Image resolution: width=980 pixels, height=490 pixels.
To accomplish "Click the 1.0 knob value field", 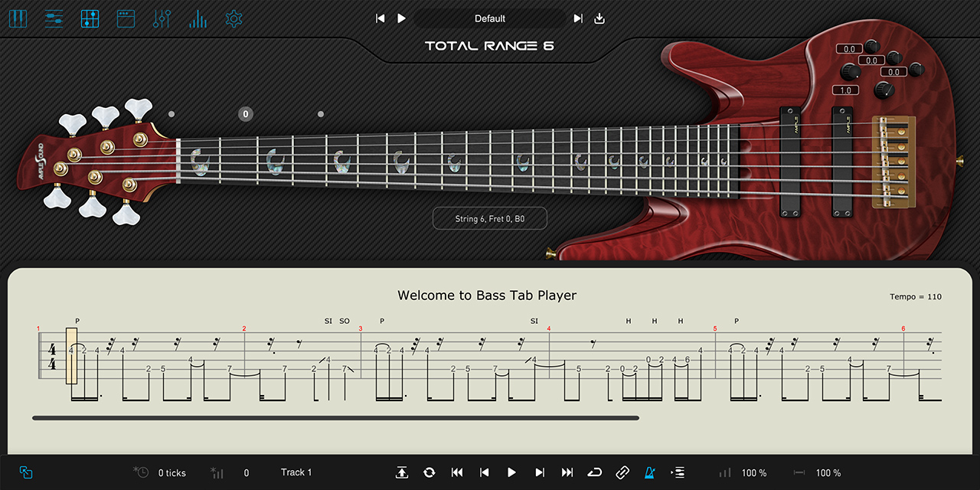I will 844,90.
